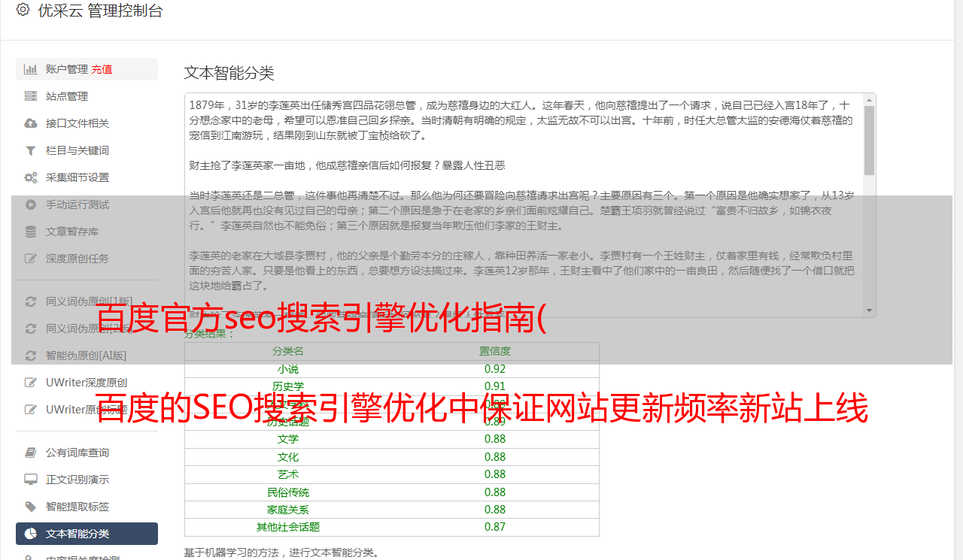Click the cloud icon for 接口文件相关
This screenshot has width=963, height=560.
(x=31, y=123)
